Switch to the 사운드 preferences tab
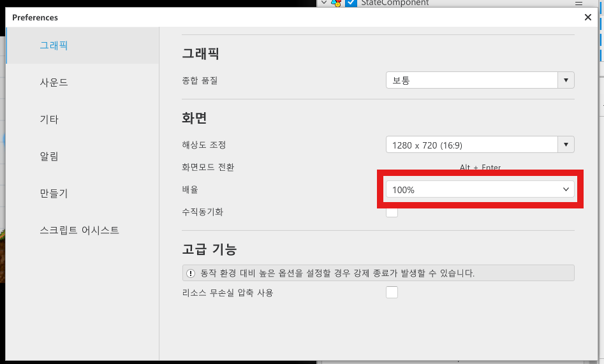Viewport: 604px width, 364px height. [x=82, y=82]
